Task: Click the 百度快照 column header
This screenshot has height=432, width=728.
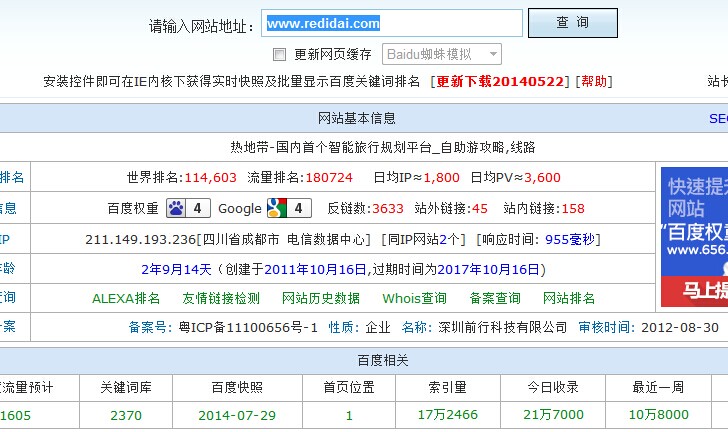Action: pos(237,387)
